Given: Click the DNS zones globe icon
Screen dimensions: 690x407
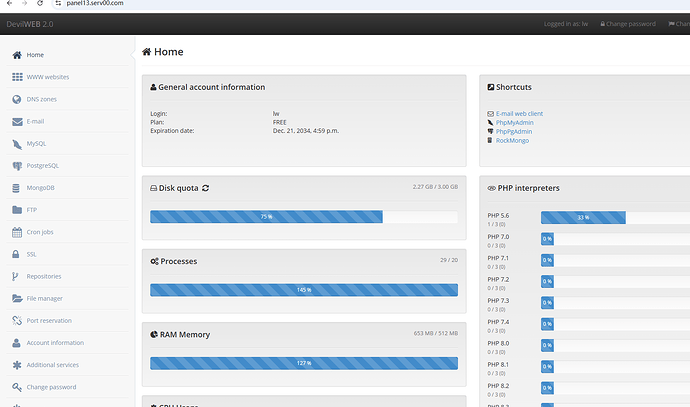Looking at the screenshot, I should tap(17, 99).
